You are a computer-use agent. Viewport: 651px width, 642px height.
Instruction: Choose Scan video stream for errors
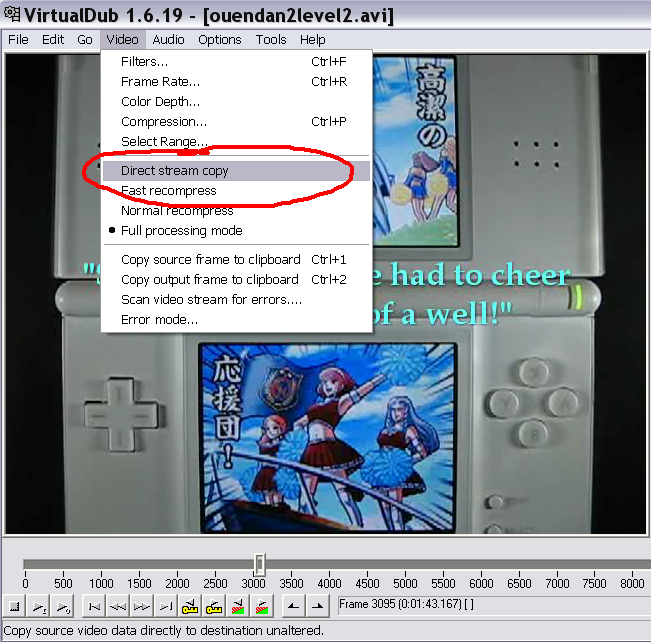coord(236,299)
